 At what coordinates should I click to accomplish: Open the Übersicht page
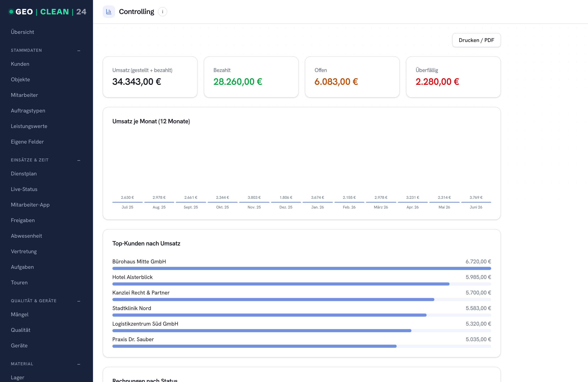[23, 32]
